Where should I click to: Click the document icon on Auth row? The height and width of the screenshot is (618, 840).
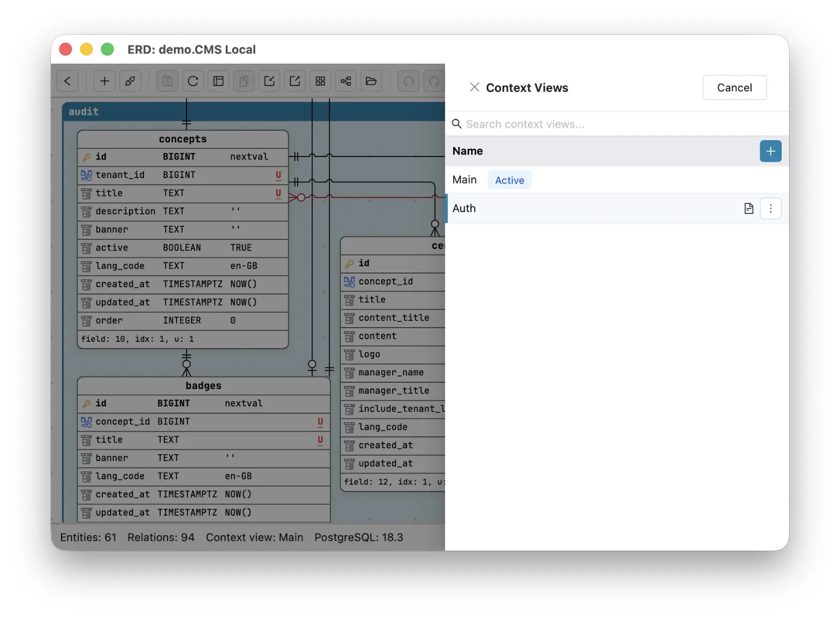(749, 208)
